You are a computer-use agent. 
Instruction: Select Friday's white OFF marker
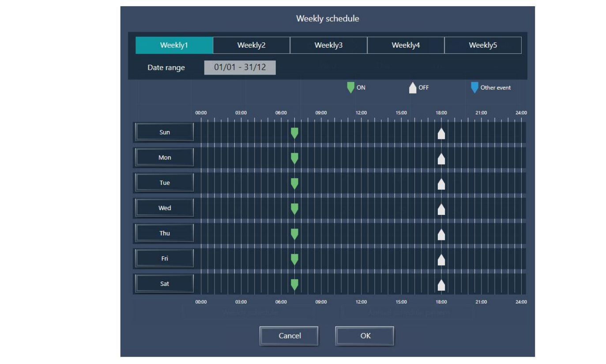point(441,259)
